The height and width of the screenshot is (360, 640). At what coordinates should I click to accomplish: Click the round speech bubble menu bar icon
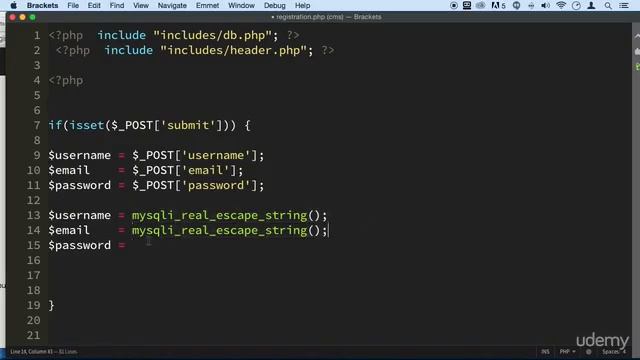[x=516, y=5]
